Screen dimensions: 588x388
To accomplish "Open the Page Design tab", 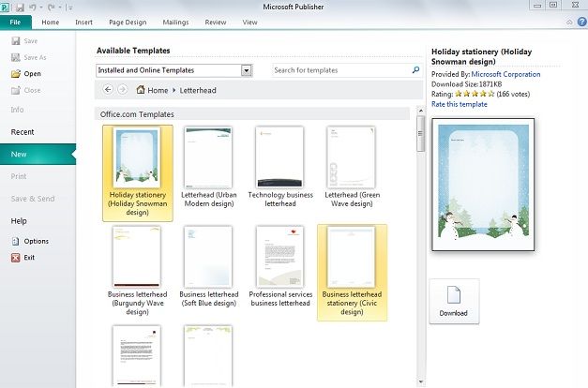I will tap(128, 22).
